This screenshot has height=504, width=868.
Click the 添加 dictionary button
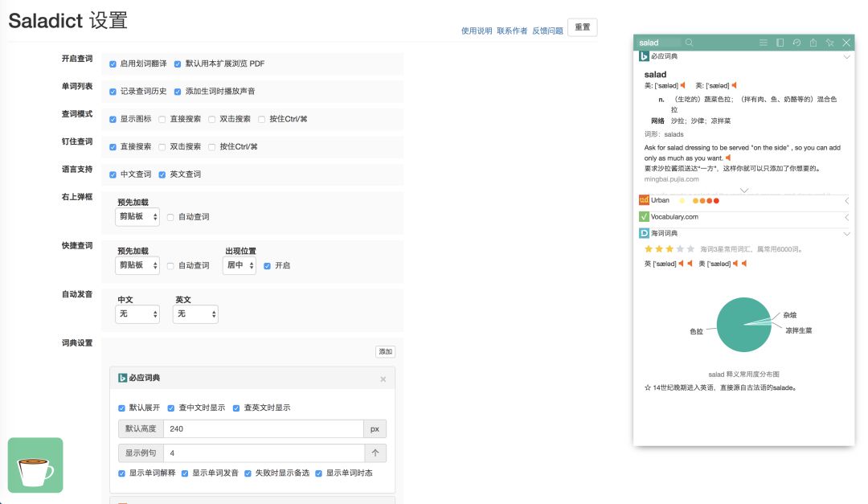click(x=386, y=352)
